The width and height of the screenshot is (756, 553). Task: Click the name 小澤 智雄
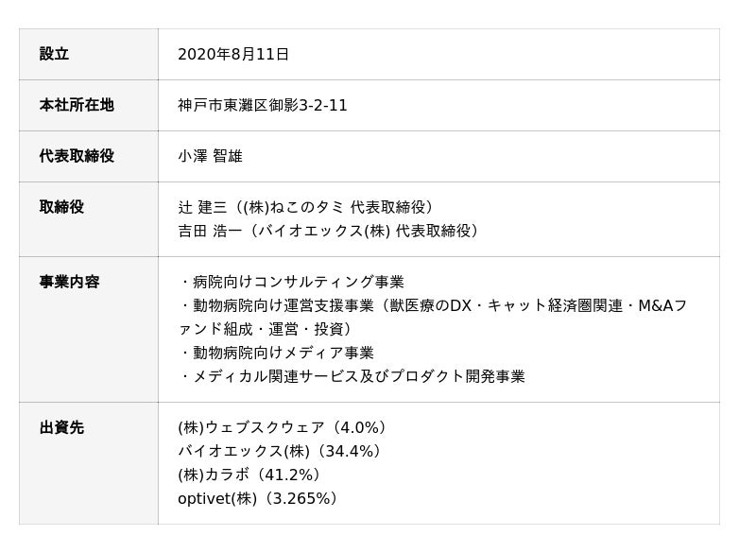point(210,157)
